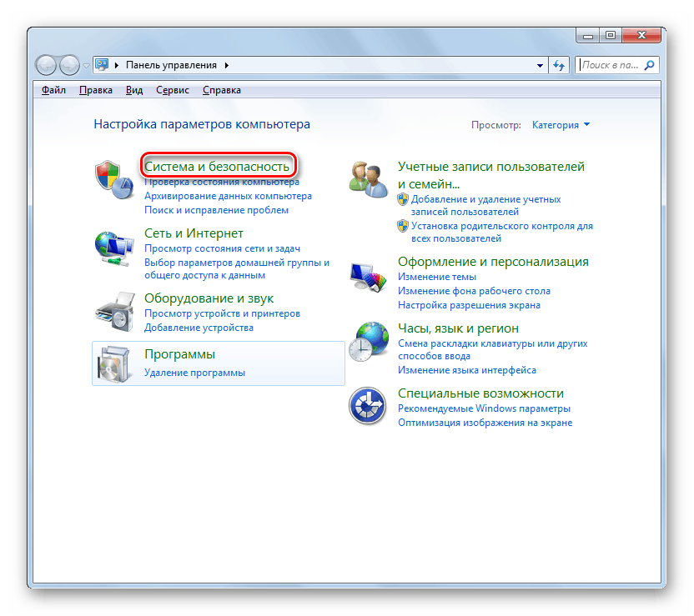Click 'Изменение языка интерфейса' link
Viewport: 694px width, 616px height.
[x=467, y=370]
